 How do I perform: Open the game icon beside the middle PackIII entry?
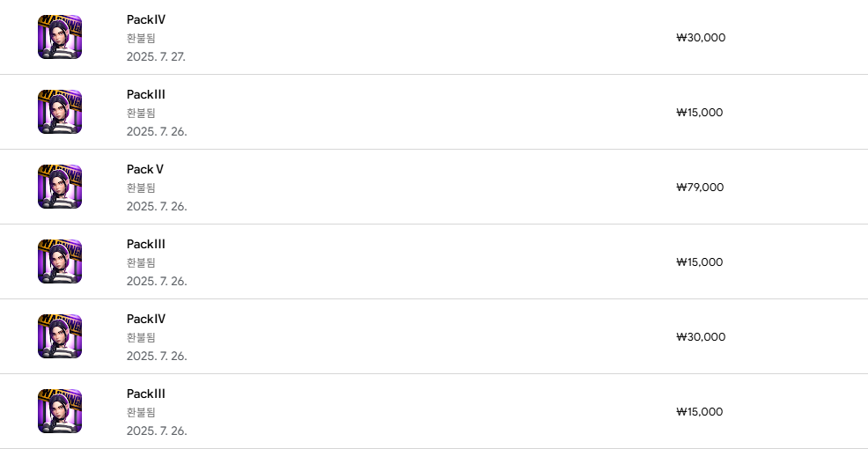60,261
